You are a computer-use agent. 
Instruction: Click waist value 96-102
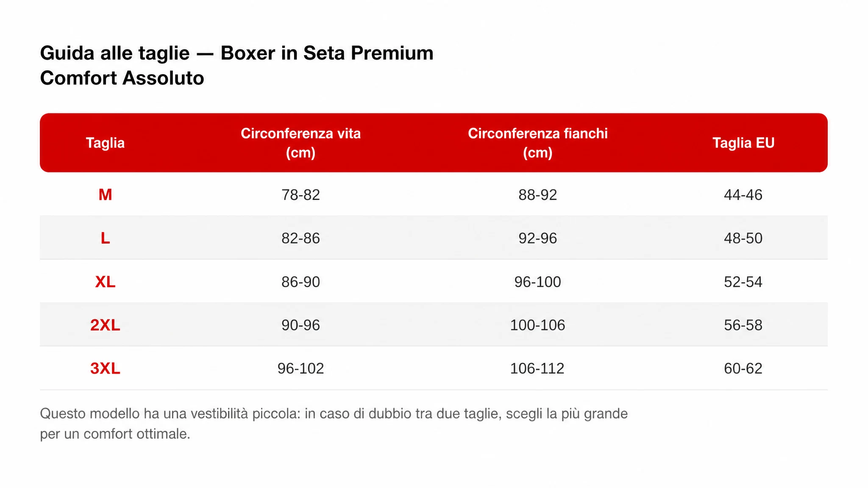tap(300, 369)
